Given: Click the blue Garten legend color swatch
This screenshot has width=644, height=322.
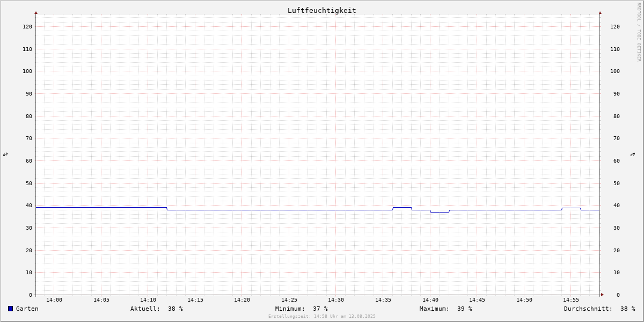Looking at the screenshot, I should [x=10, y=309].
